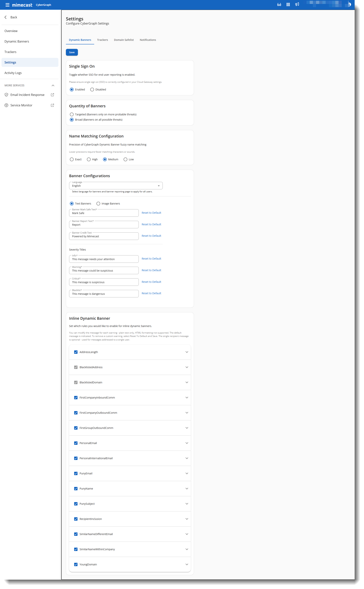This screenshot has width=364, height=589.
Task: Uncheck the PunyEmail inline banner rule
Action: pyautogui.click(x=76, y=473)
